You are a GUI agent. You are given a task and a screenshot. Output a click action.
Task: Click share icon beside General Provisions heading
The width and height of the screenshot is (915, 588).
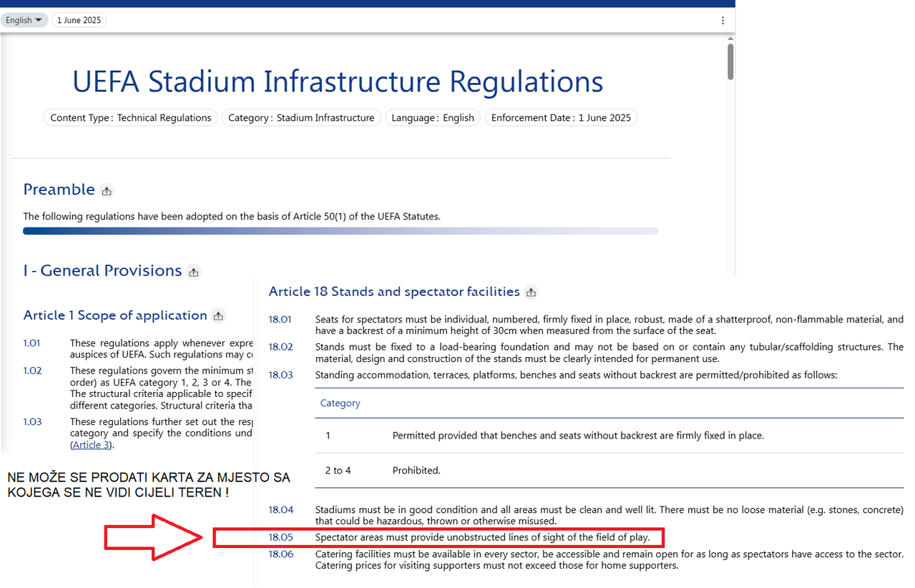coord(194,272)
